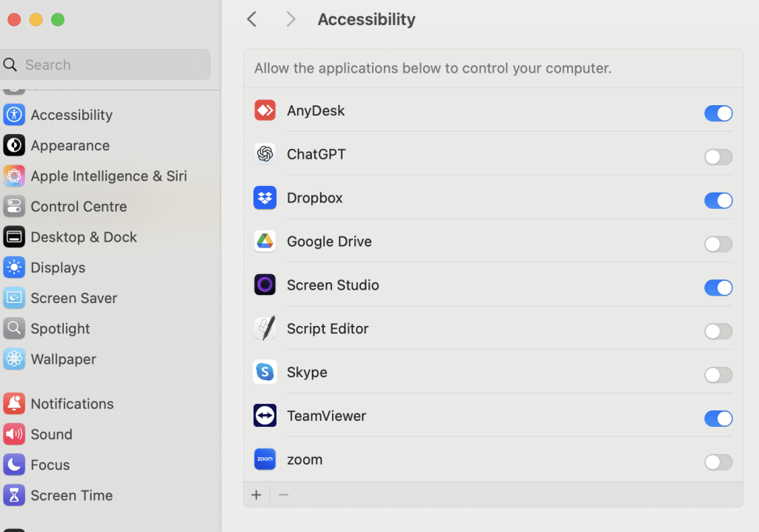Viewport: 759px width, 532px height.
Task: Open Wallpaper settings
Action: (64, 359)
